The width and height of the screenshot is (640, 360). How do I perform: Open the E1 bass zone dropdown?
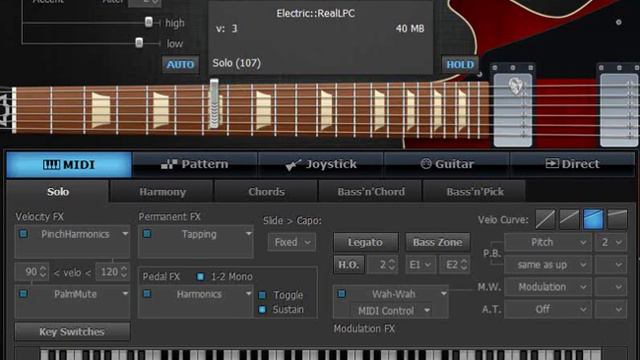420,265
